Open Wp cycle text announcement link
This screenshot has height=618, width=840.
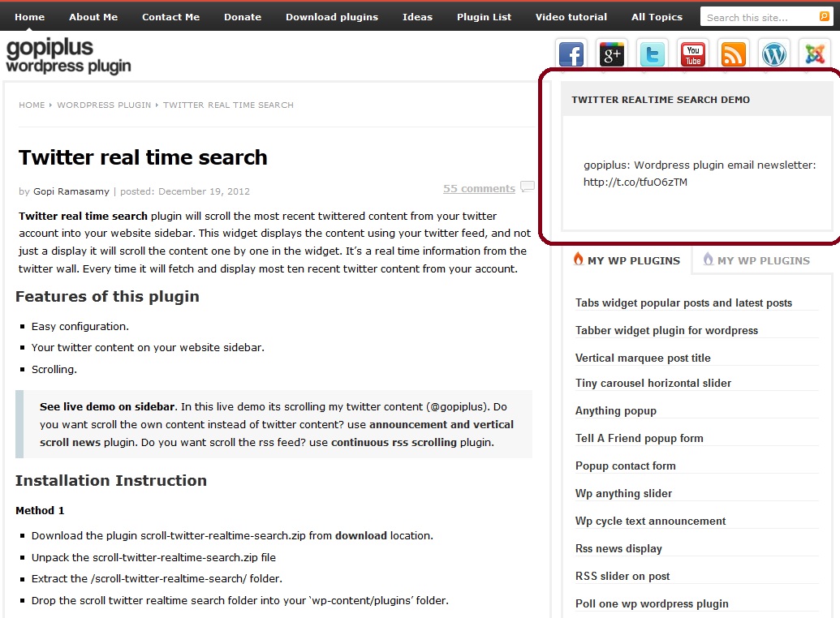(650, 521)
